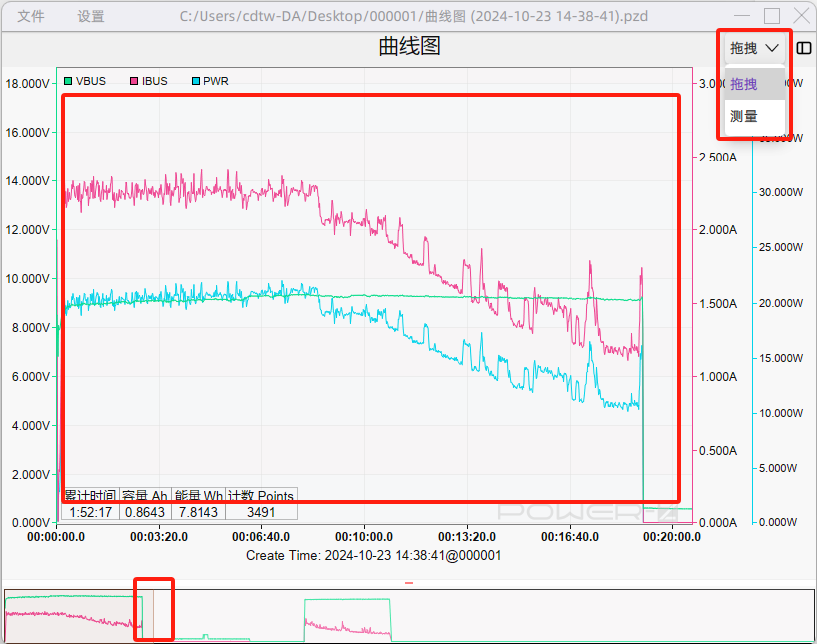Image resolution: width=817 pixels, height=644 pixels.
Task: Click the small red marker above overview
Action: tap(407, 583)
